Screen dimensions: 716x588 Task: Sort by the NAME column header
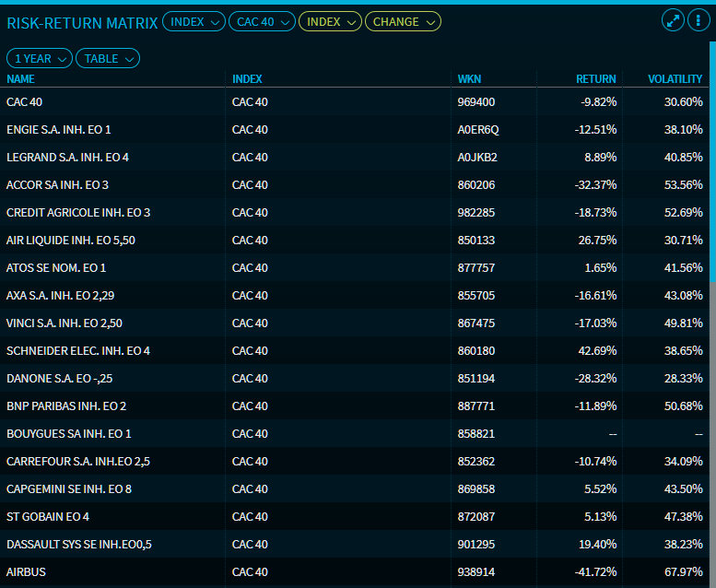(20, 79)
